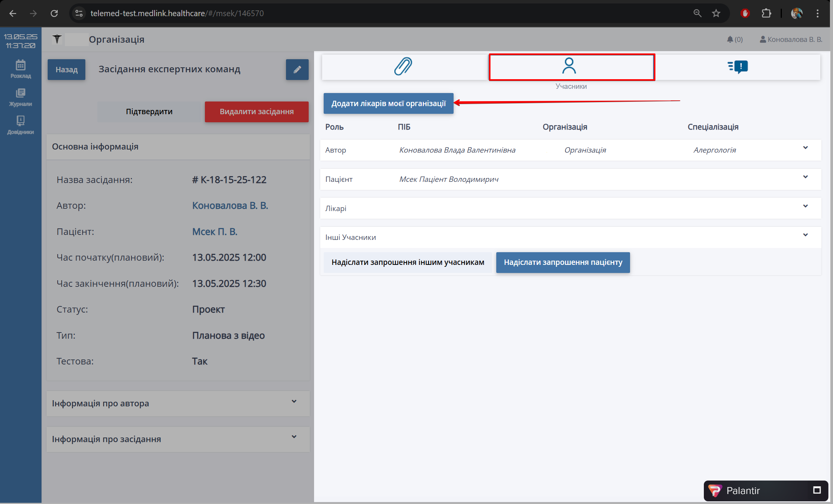
Task: Open Довідники in the sidebar
Action: coord(21,125)
